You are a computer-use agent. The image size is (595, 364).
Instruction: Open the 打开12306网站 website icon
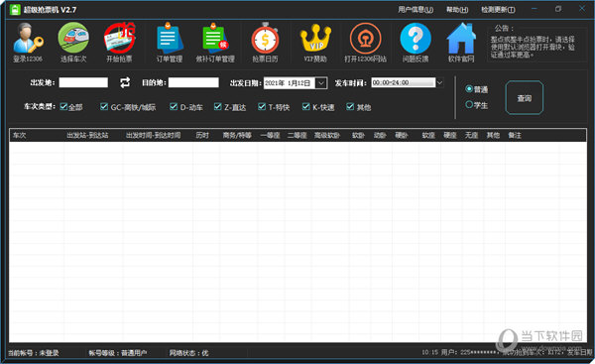[x=365, y=42]
